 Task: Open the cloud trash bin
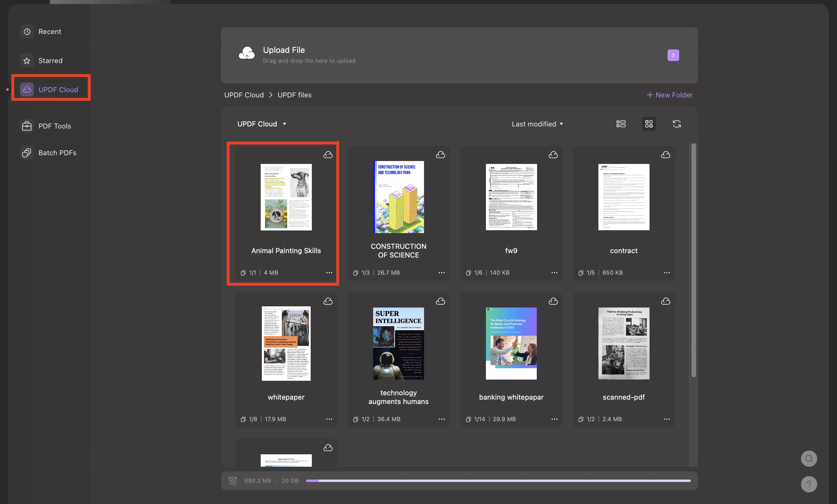click(x=233, y=480)
